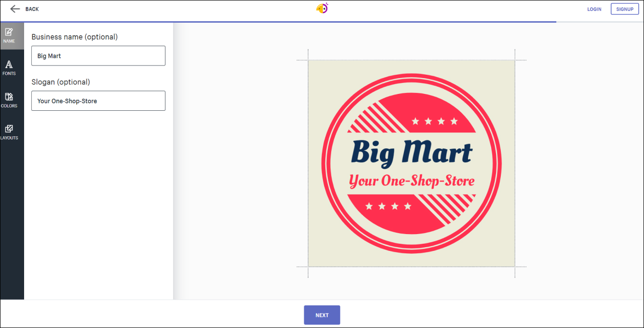
Task: Focus the Slogan input field
Action: [98, 101]
